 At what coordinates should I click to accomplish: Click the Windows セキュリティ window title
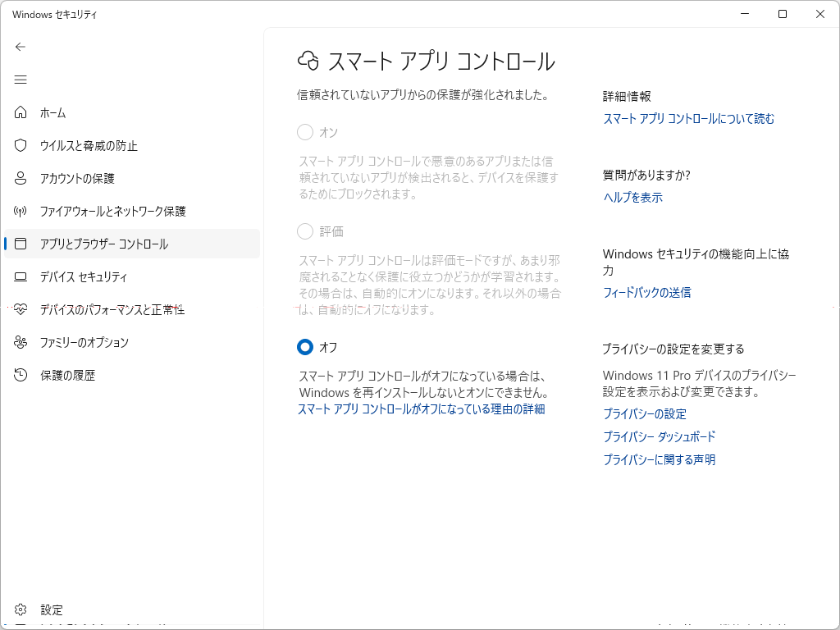55,15
